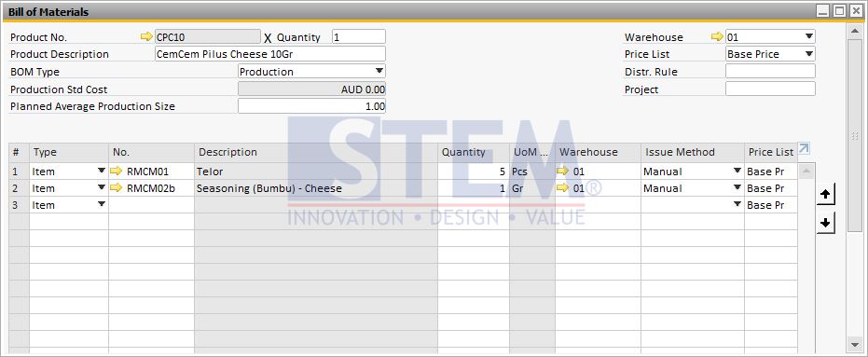
Task: Move selected row up with arrow button
Action: click(x=825, y=195)
